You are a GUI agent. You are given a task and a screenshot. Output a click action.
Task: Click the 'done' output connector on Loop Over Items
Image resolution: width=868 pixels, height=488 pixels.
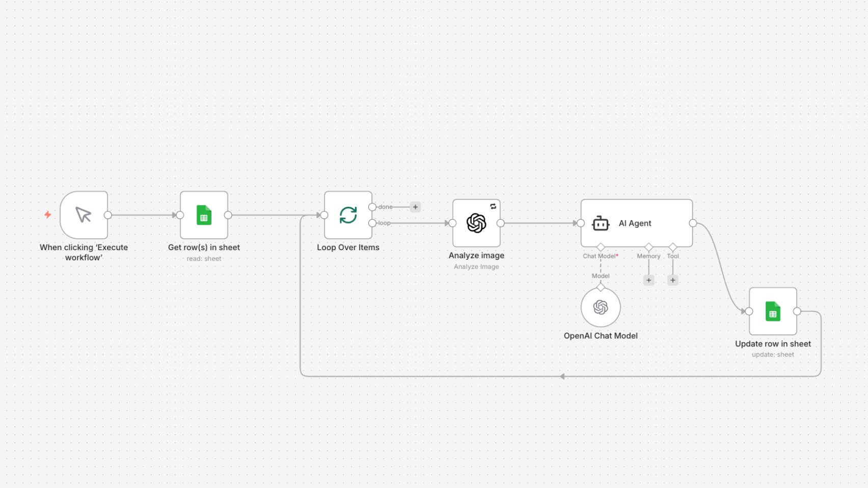click(x=372, y=207)
